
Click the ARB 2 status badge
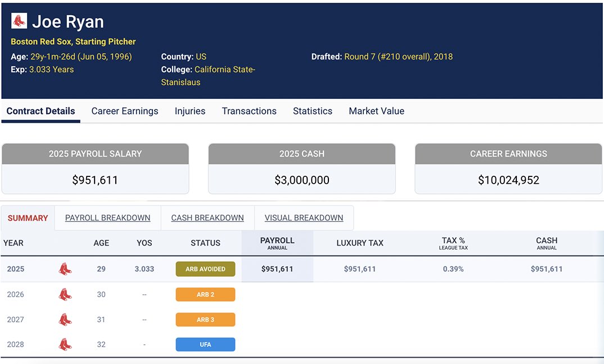205,294
